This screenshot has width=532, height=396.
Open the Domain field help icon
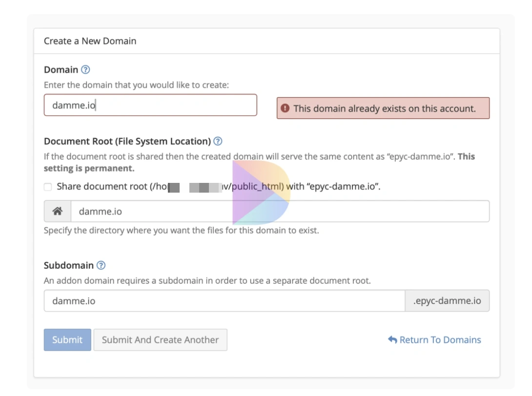pyautogui.click(x=85, y=70)
